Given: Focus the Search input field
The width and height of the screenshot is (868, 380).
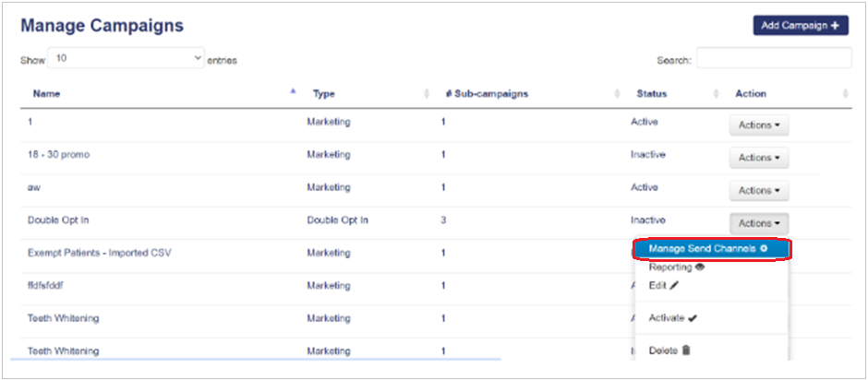Looking at the screenshot, I should (774, 58).
